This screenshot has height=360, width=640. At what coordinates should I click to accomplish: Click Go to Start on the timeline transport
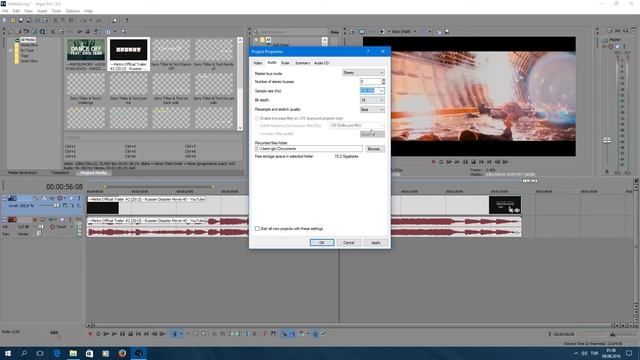tap(138, 334)
